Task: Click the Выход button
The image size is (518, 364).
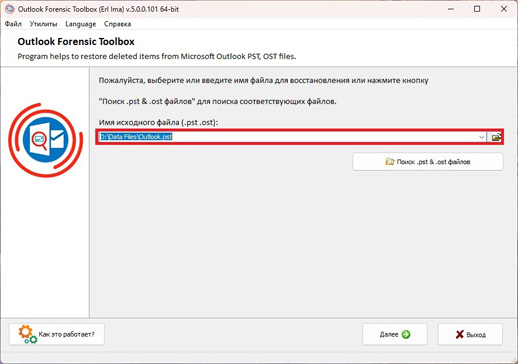Action: coord(470,334)
